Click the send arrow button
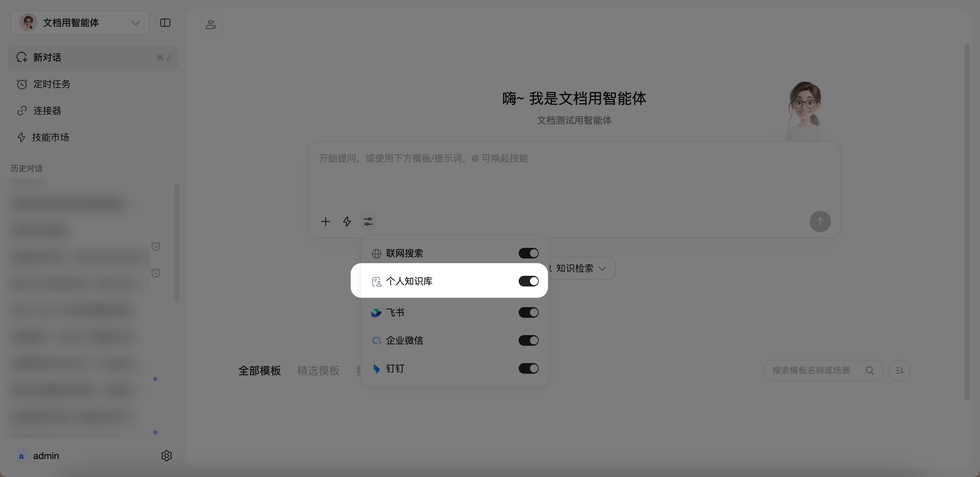The width and height of the screenshot is (980, 477). tap(820, 222)
